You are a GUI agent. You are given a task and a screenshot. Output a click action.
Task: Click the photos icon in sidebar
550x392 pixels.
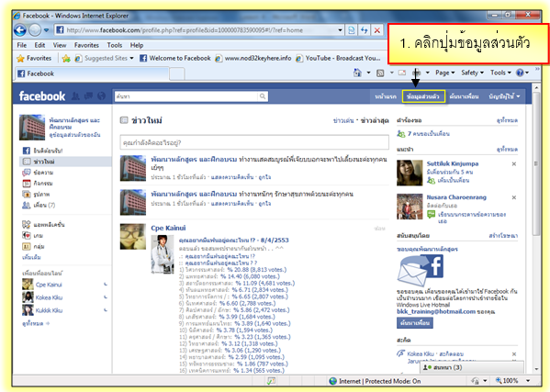tap(27, 195)
